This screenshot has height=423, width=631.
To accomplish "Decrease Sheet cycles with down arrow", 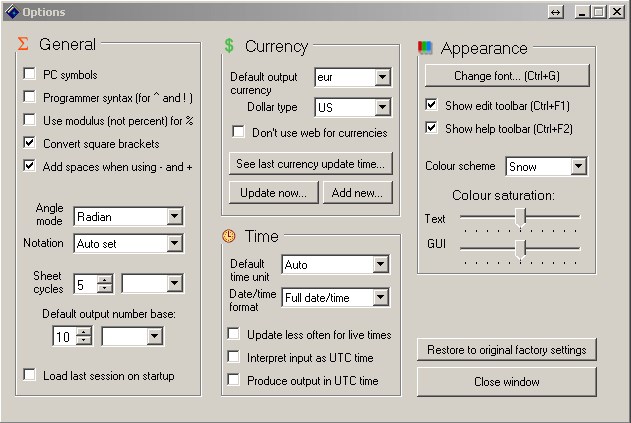I will click(105, 288).
